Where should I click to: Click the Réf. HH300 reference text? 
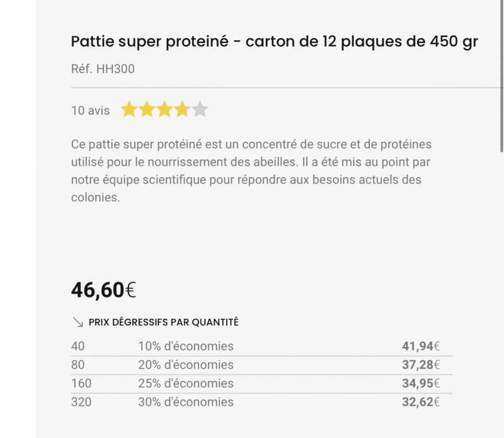pos(103,69)
